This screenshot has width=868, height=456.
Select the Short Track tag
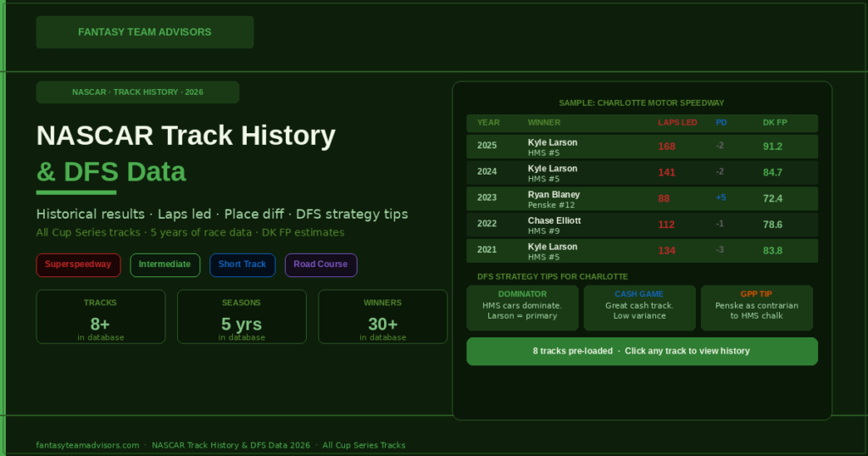click(x=242, y=265)
